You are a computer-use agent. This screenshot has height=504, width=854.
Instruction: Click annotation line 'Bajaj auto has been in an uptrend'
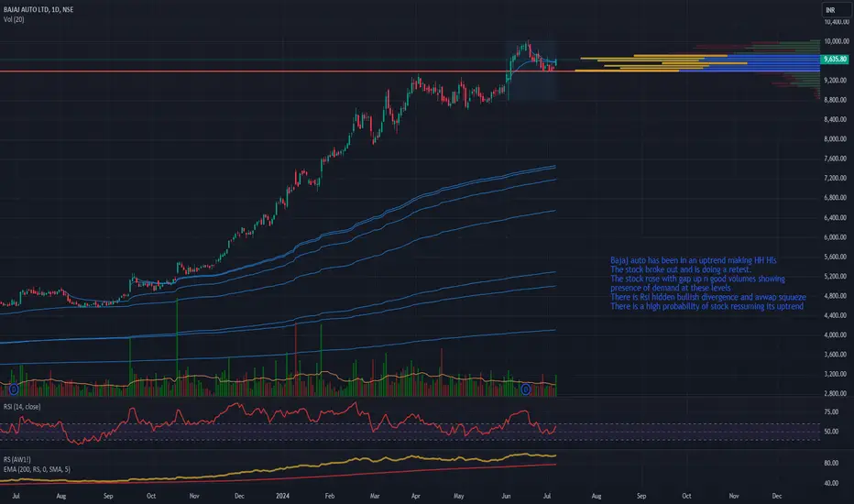tap(694, 260)
